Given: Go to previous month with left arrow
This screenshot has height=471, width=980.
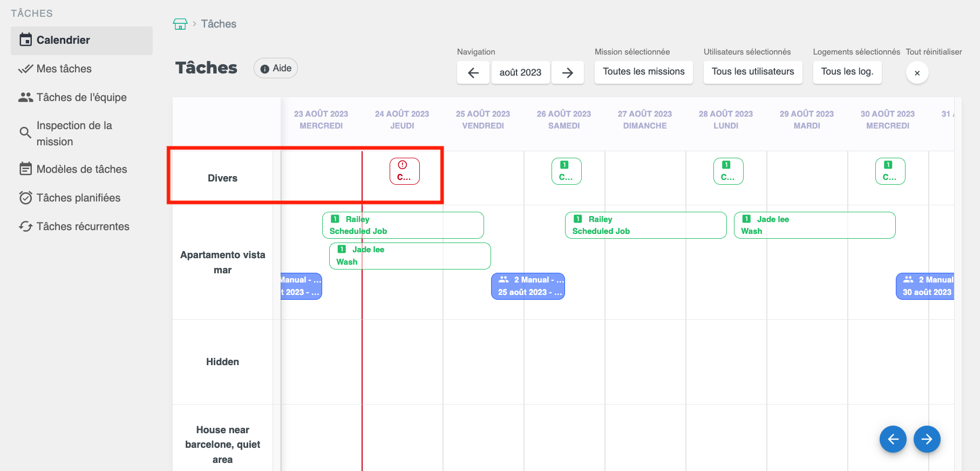Looking at the screenshot, I should coord(473,72).
